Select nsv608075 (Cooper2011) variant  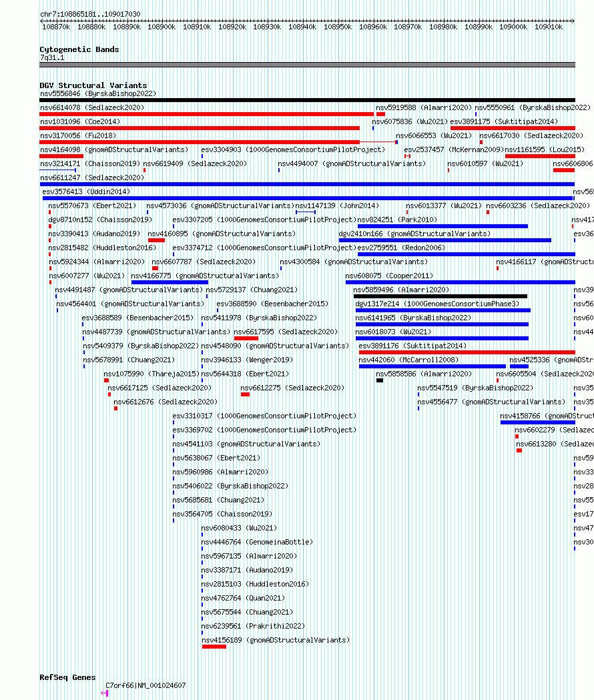(x=390, y=276)
